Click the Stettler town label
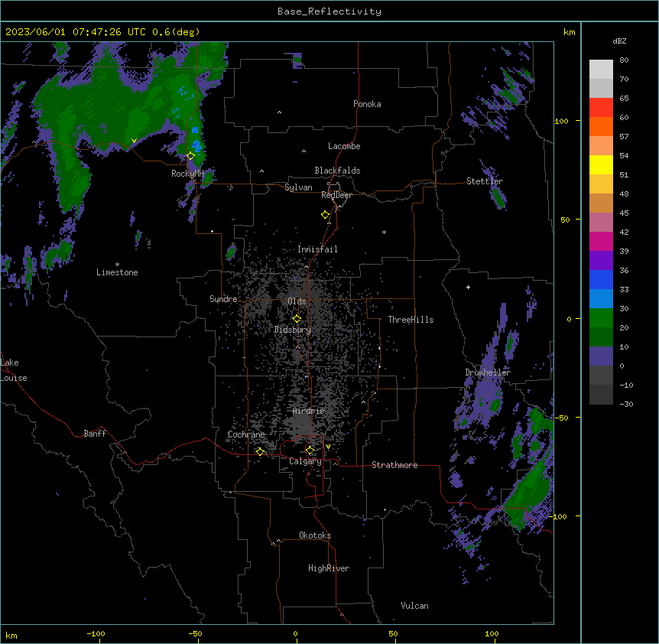This screenshot has height=644, width=659. pos(485,181)
